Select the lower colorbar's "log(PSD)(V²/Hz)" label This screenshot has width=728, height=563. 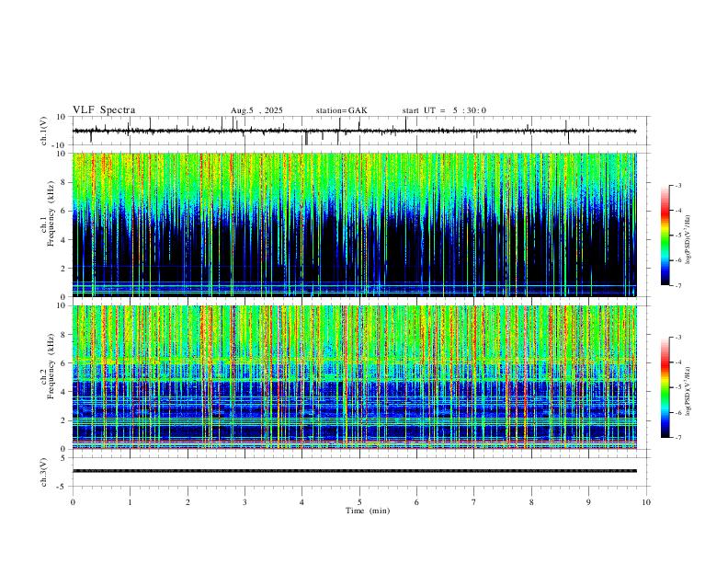(x=688, y=392)
